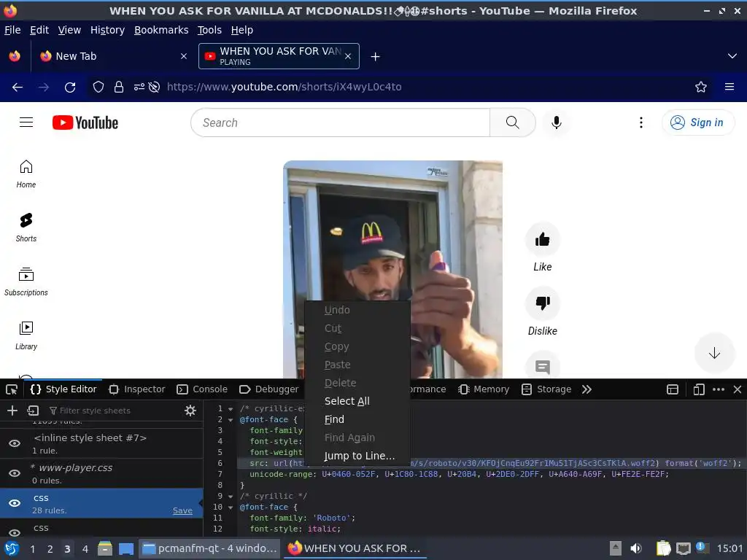Activate the devtools element picker
This screenshot has height=560, width=747.
pos(12,389)
